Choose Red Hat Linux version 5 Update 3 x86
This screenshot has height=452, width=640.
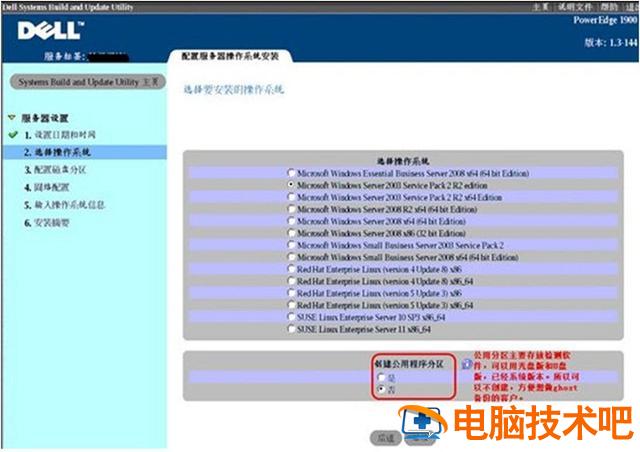[x=291, y=293]
